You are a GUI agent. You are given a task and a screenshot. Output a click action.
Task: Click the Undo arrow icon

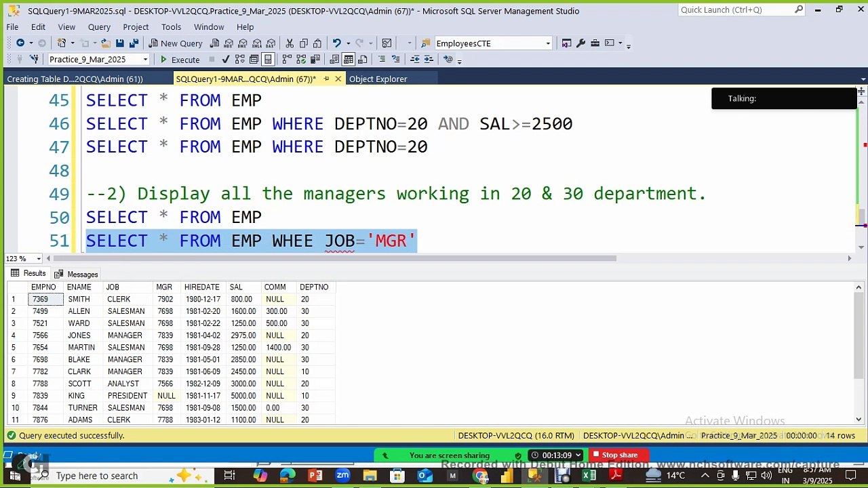click(336, 43)
